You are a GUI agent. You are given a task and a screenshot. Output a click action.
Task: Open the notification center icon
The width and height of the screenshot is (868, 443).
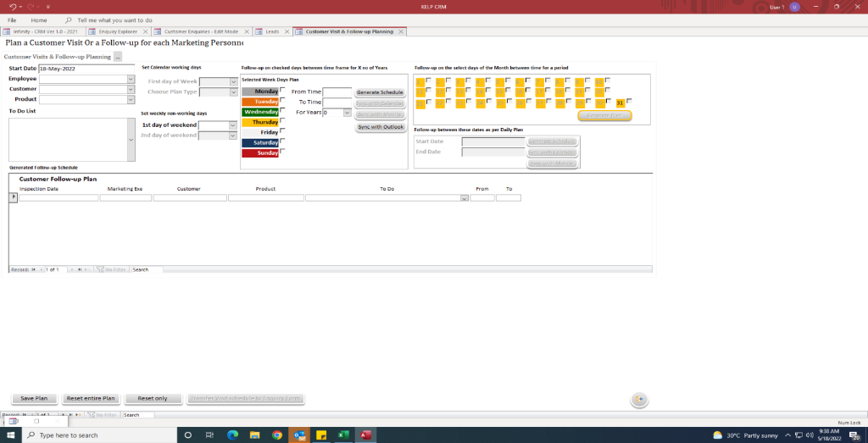[853, 435]
